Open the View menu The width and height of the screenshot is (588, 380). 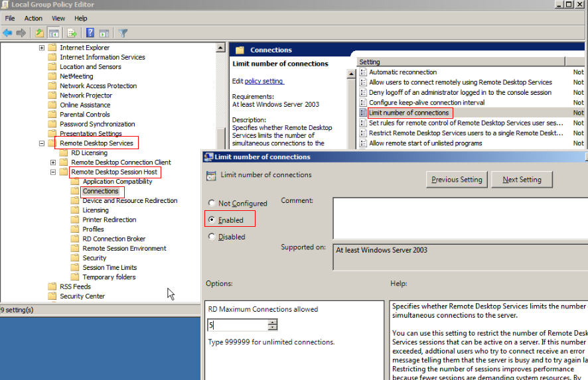(58, 19)
